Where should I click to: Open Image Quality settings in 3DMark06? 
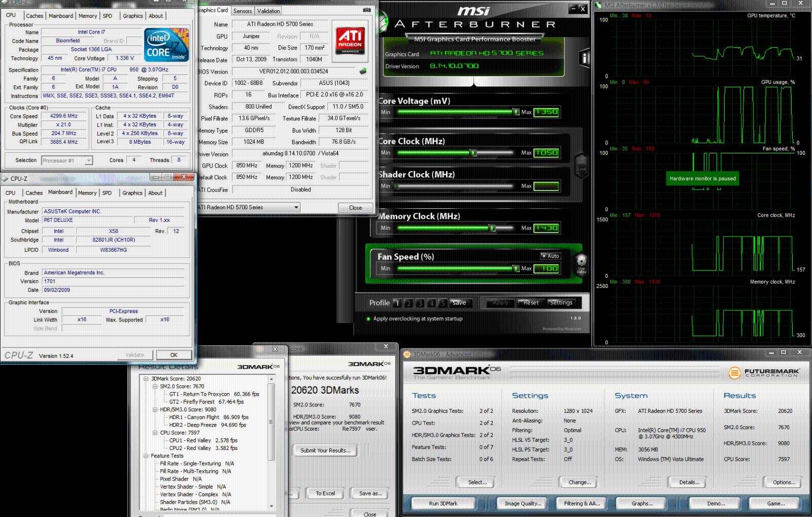click(523, 503)
